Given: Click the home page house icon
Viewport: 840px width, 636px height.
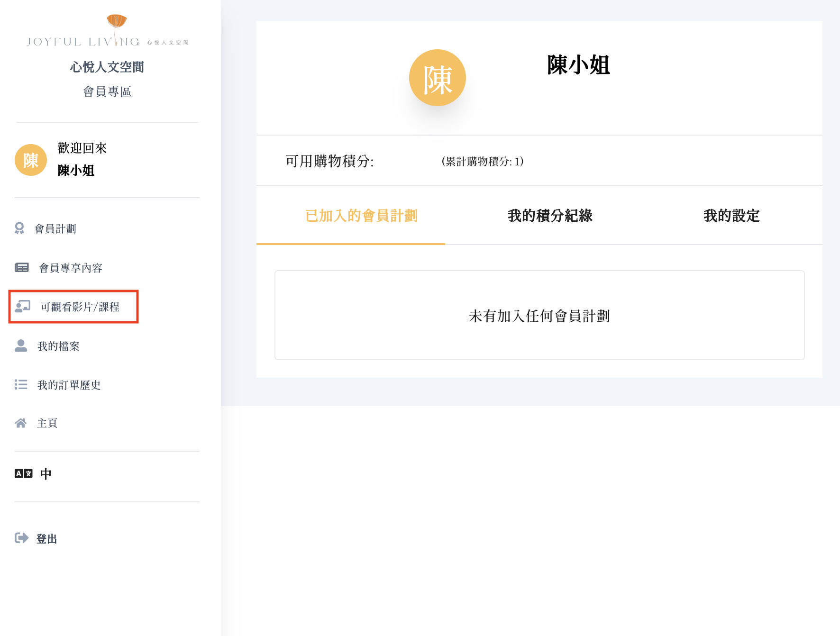Looking at the screenshot, I should (x=21, y=423).
